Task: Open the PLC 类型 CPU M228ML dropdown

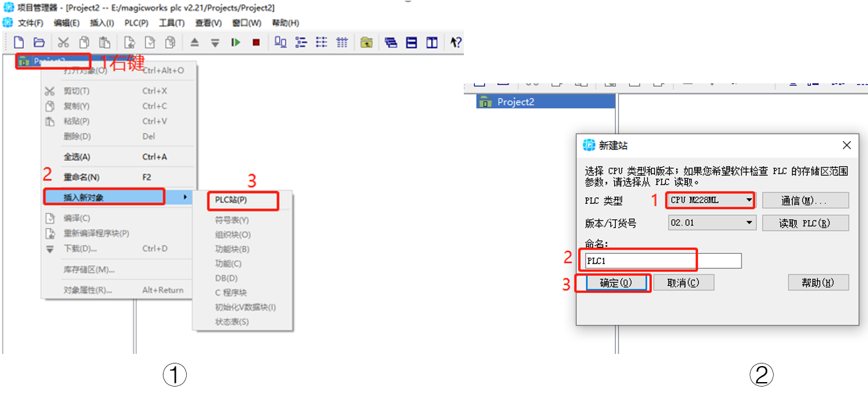Action: click(x=711, y=200)
